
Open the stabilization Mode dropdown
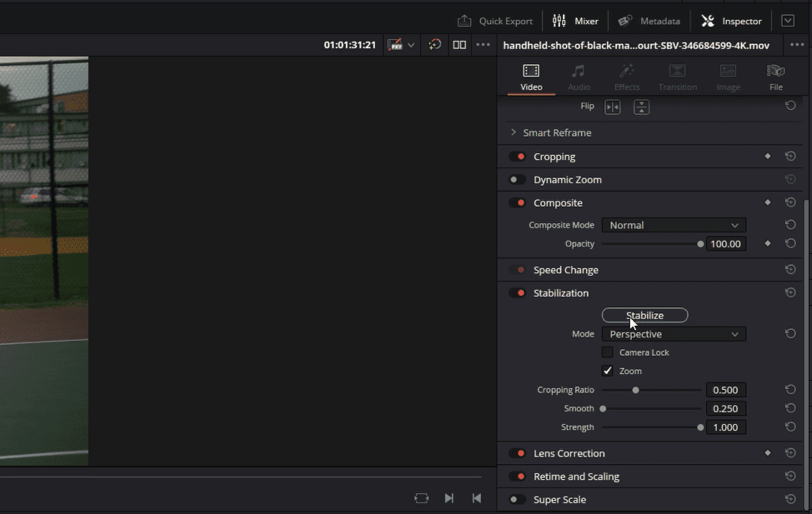674,334
